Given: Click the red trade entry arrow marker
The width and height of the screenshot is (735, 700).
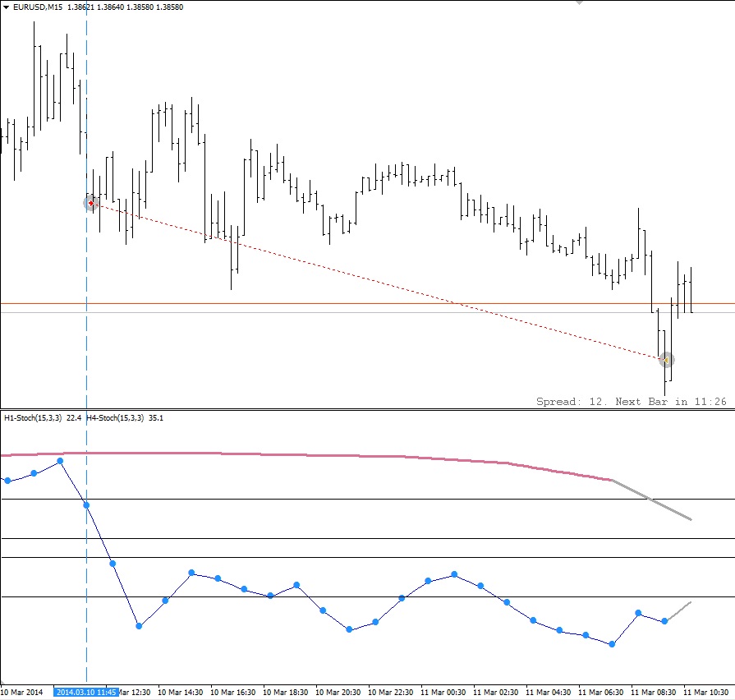Looking at the screenshot, I should pos(91,203).
